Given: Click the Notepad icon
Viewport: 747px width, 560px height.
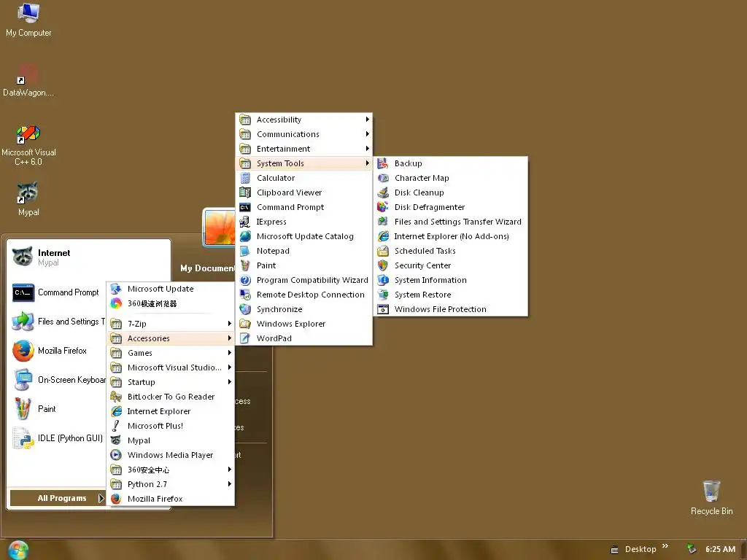Looking at the screenshot, I should [x=245, y=251].
